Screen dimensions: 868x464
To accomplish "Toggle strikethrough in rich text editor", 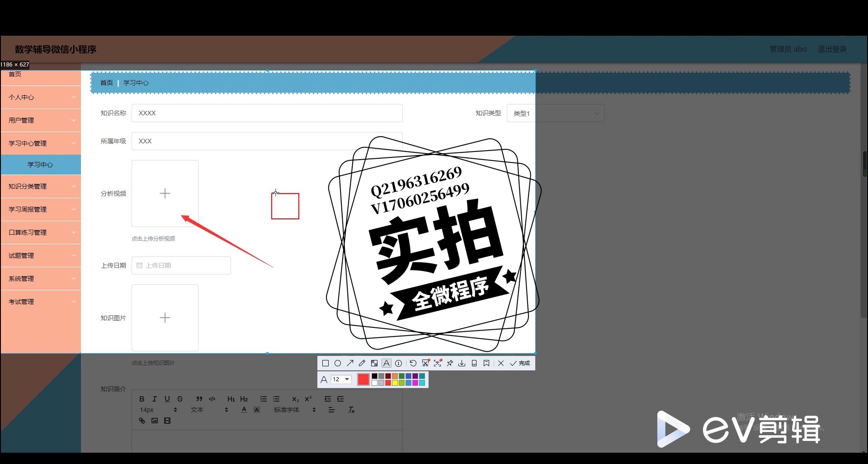I will tap(179, 399).
